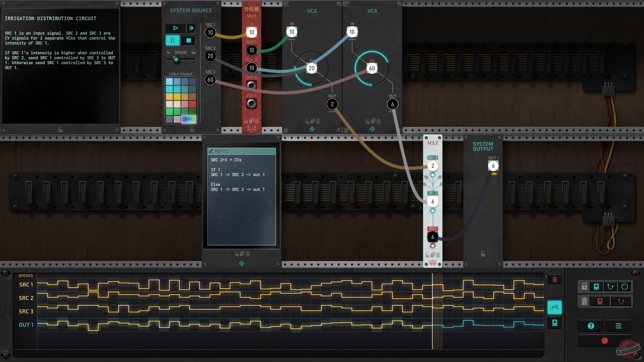Viewport: 644px width, 362px height.
Task: Toggle the waveform graph view button
Action: [x=554, y=307]
